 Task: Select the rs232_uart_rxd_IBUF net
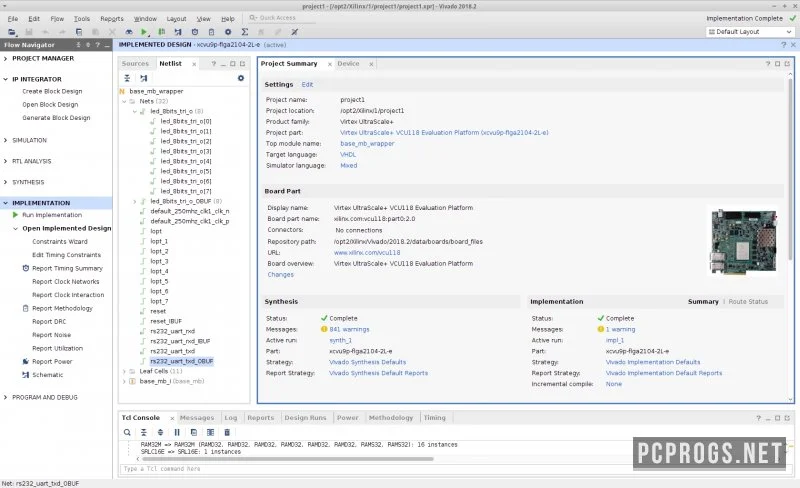pos(180,341)
